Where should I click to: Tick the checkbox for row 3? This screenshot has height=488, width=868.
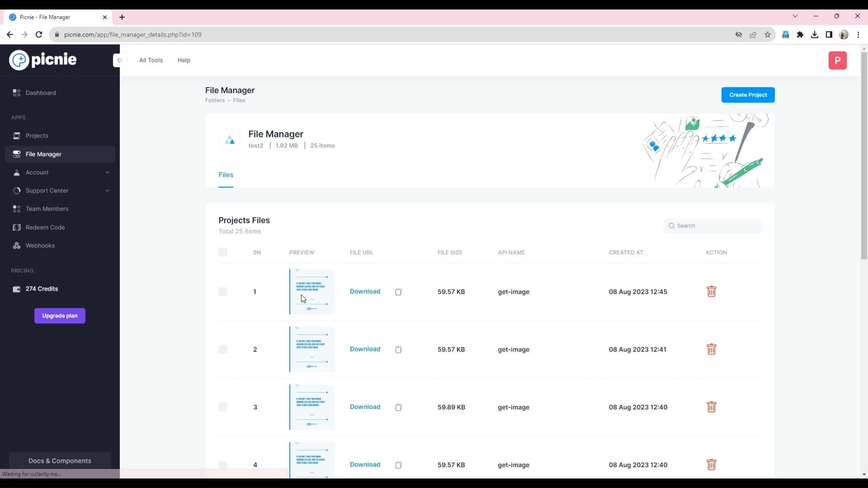click(x=223, y=407)
